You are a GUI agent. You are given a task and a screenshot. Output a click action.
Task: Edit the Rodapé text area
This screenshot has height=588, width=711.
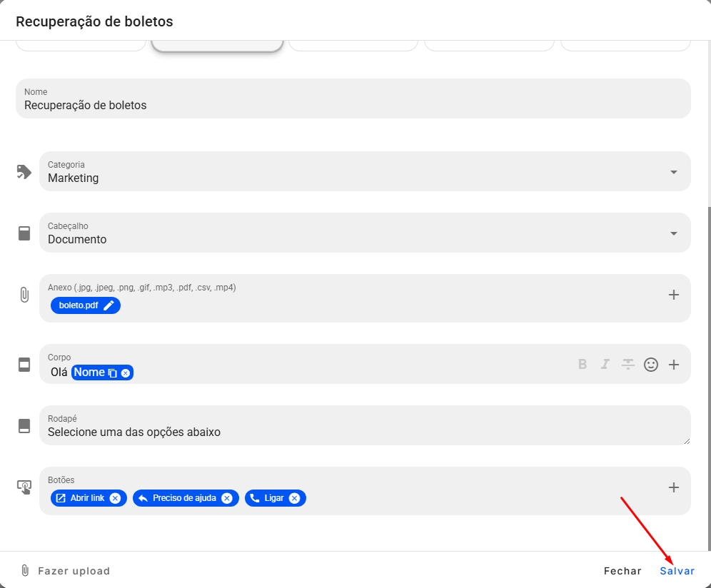click(x=365, y=425)
